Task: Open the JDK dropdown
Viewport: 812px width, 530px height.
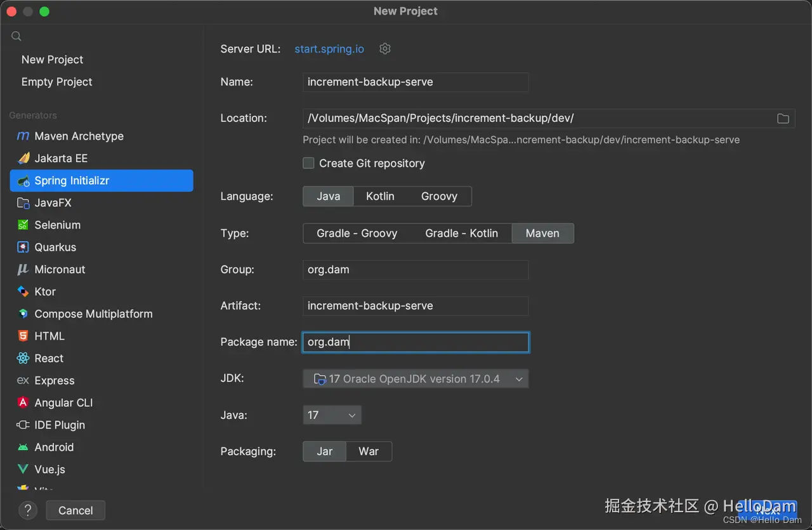Action: [x=416, y=379]
